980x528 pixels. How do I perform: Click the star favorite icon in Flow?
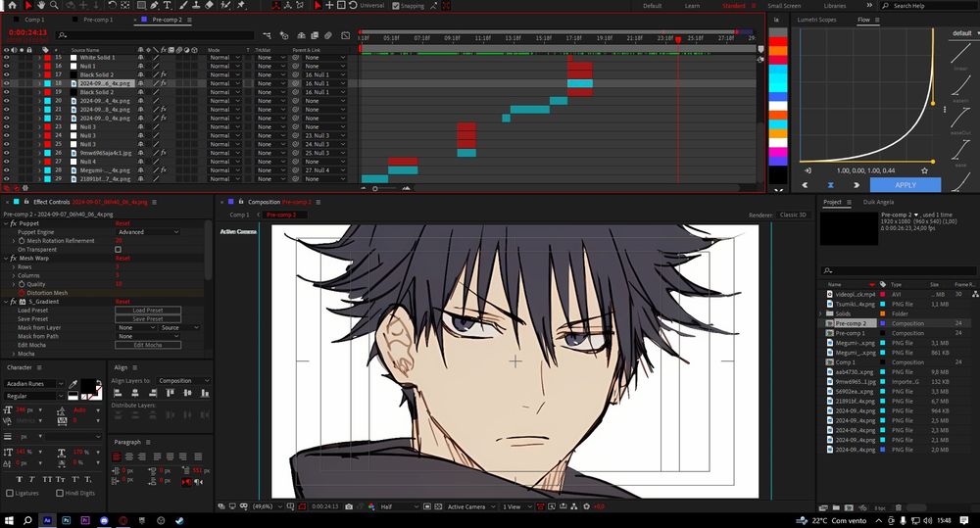pyautogui.click(x=924, y=170)
